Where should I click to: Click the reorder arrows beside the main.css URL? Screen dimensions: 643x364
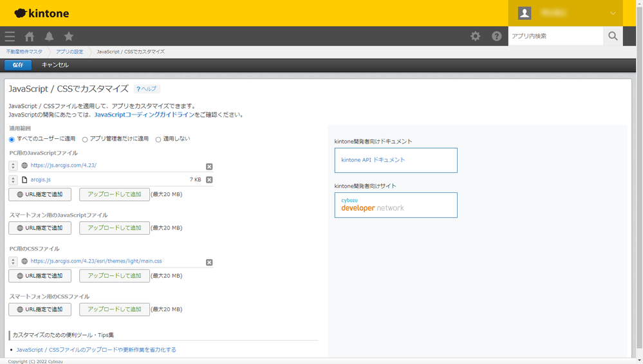13,261
